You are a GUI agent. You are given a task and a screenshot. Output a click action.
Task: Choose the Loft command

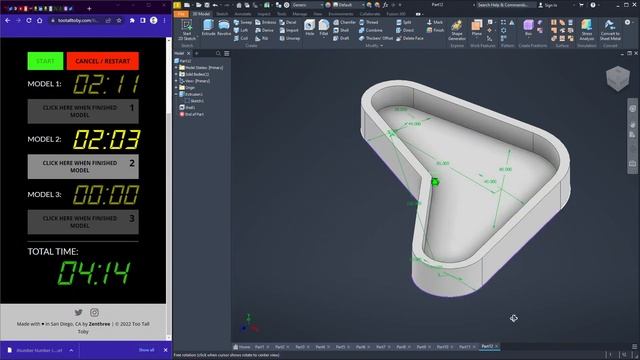coord(241,30)
